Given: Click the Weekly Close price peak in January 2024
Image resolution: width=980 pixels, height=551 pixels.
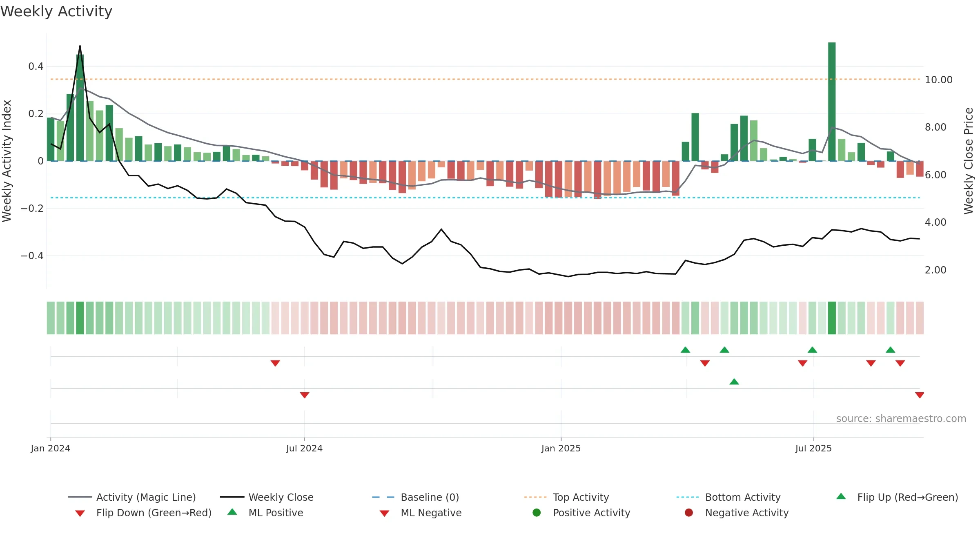Looking at the screenshot, I should [80, 46].
